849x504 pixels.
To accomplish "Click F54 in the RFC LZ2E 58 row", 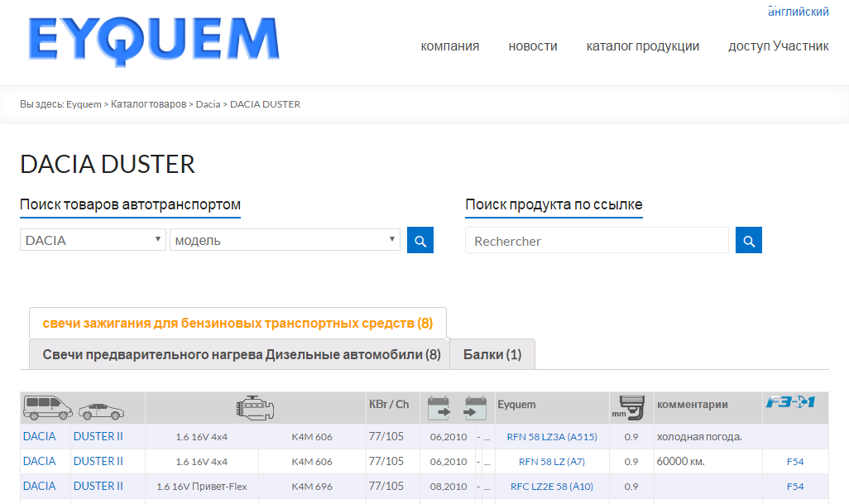I will pos(795,487).
